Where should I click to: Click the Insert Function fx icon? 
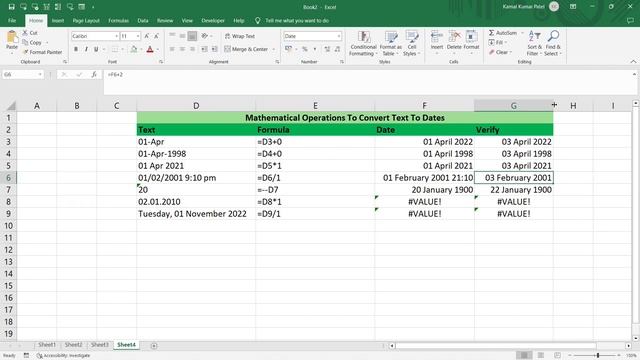94,75
